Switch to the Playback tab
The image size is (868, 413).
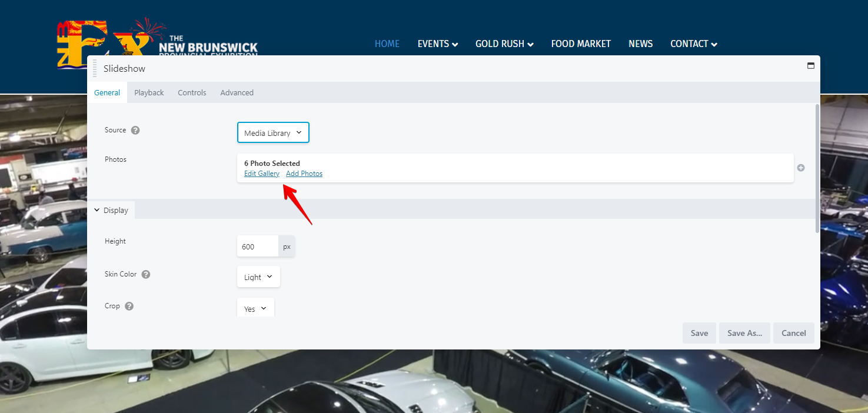[149, 92]
